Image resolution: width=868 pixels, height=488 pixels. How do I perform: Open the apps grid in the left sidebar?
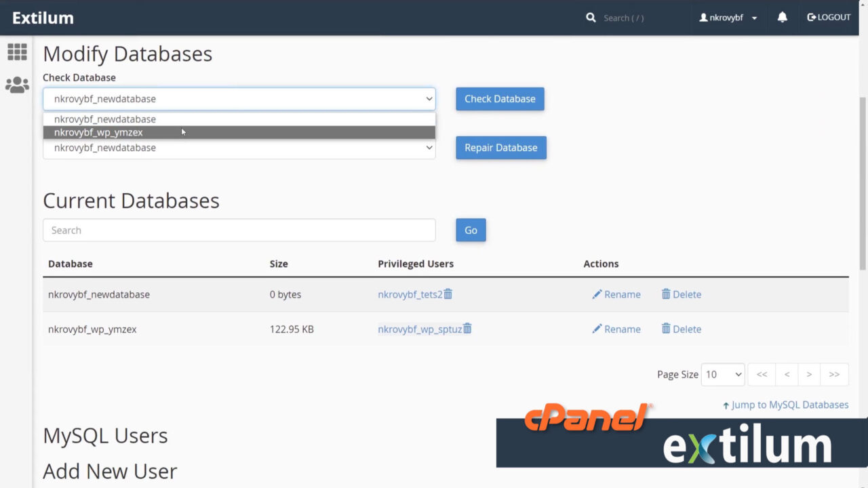point(17,52)
